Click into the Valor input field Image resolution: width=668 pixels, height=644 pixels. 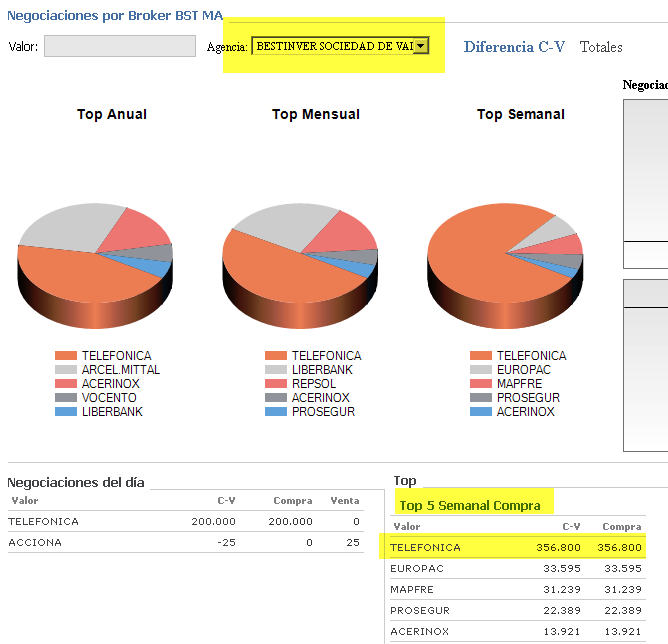pyautogui.click(x=120, y=46)
